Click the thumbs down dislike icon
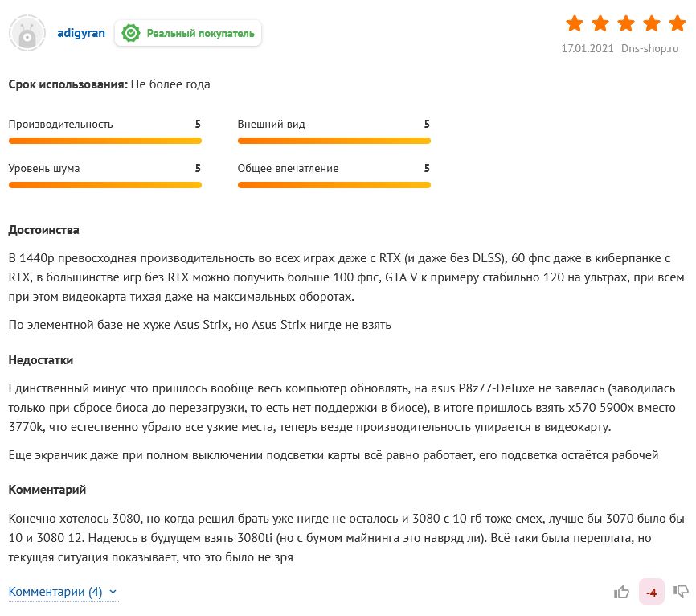 [680, 592]
